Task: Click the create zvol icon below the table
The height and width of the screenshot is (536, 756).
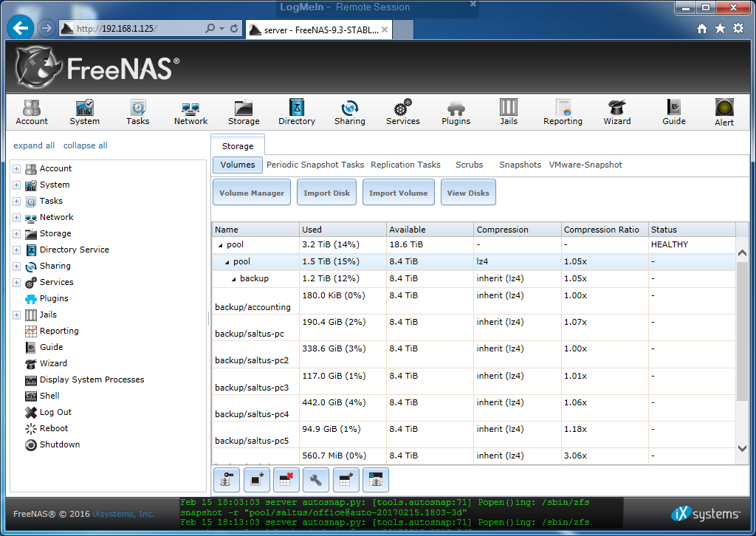Action: coord(376,480)
